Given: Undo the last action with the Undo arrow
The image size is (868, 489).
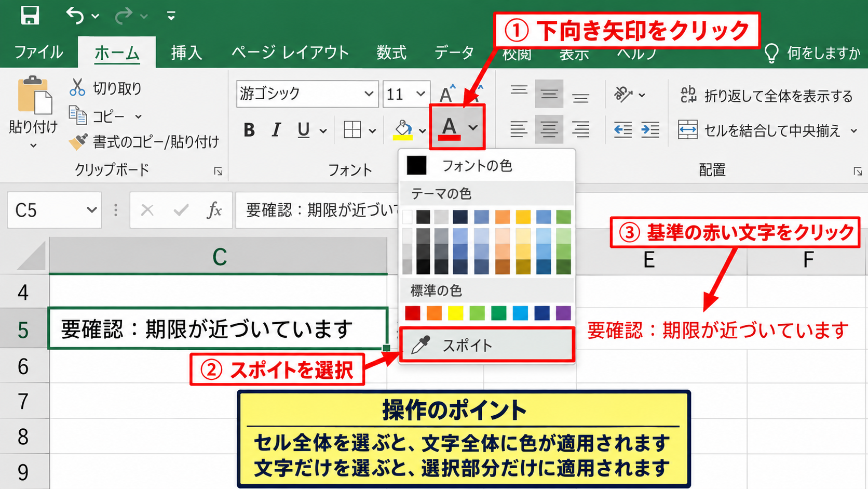Looking at the screenshot, I should (75, 16).
